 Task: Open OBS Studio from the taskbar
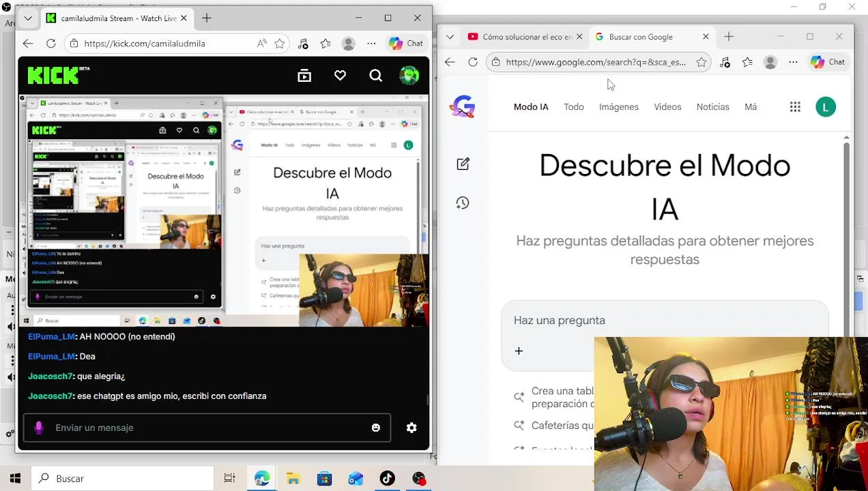419,479
